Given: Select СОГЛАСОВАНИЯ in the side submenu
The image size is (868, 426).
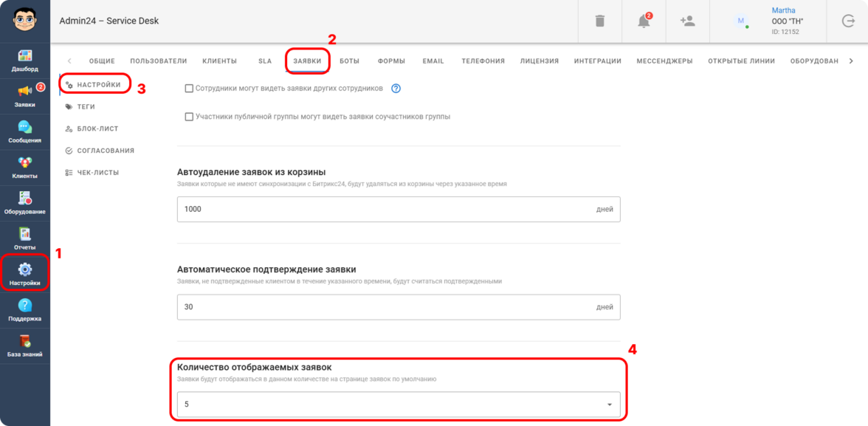Looking at the screenshot, I should click(x=99, y=151).
